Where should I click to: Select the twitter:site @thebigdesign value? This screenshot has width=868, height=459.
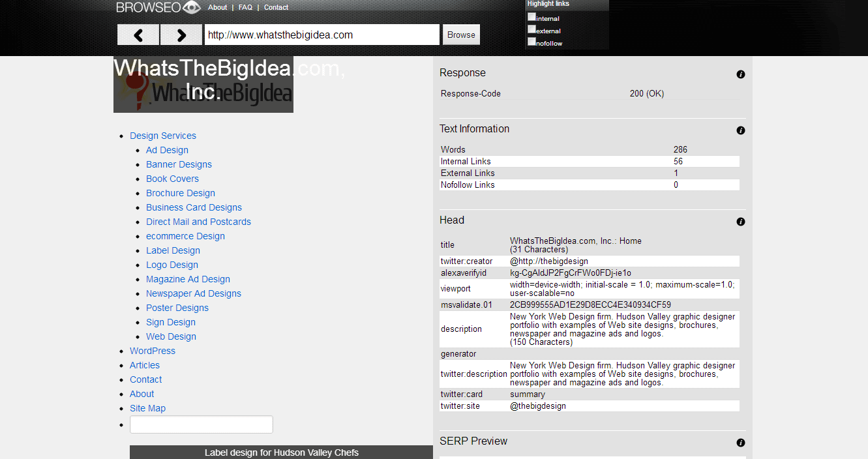(x=538, y=406)
